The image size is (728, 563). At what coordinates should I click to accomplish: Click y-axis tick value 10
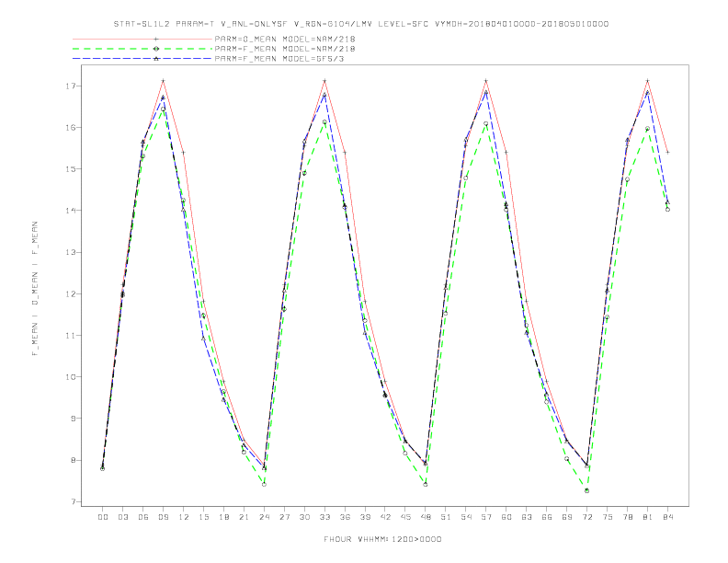pyautogui.click(x=70, y=377)
